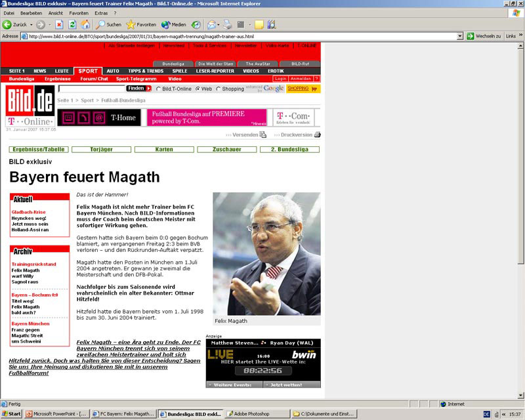The image size is (525, 420).
Task: Click the Finden search button
Action: (x=138, y=89)
